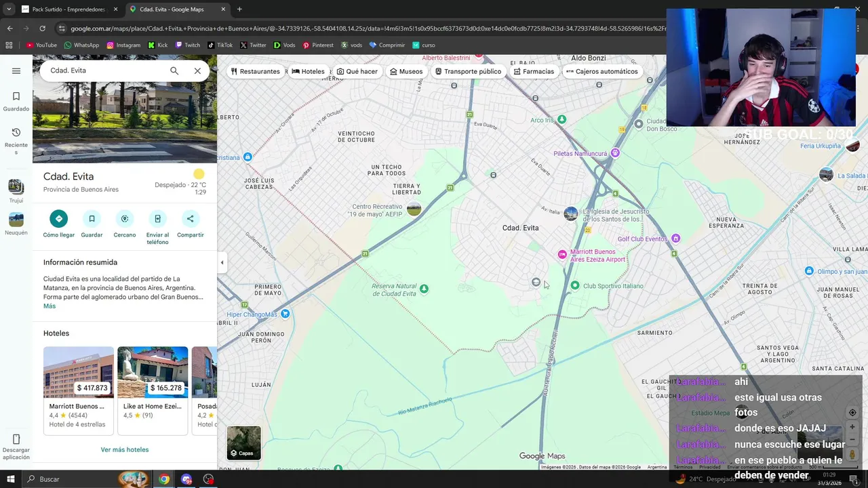Open a new browser tab

click(x=239, y=9)
